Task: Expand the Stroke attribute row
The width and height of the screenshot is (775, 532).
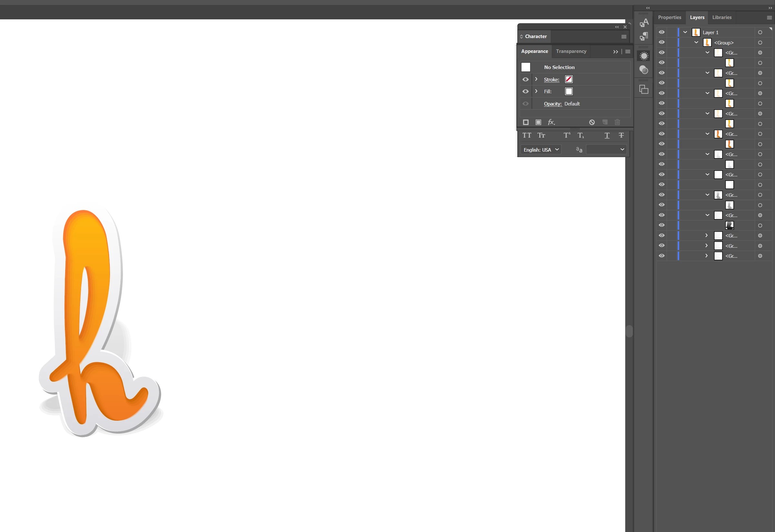Action: click(x=536, y=79)
